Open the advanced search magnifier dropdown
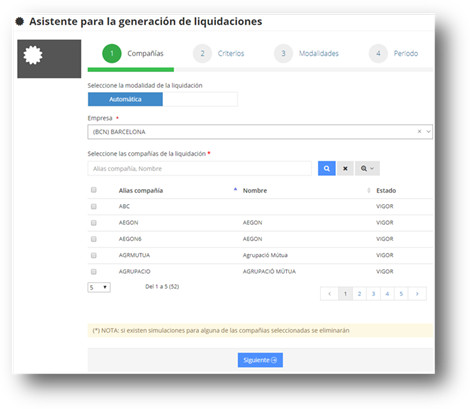Viewport: 470px width, 409px height. pyautogui.click(x=367, y=168)
